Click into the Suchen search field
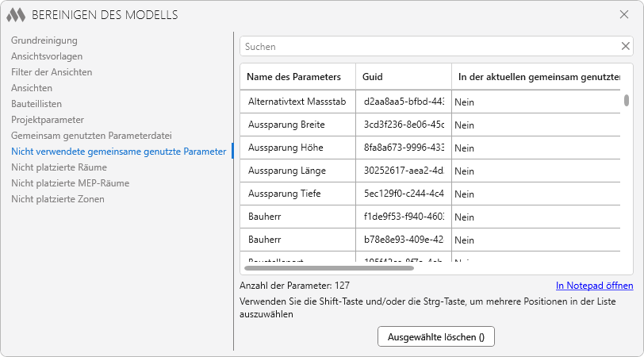644x357 pixels. 428,46
